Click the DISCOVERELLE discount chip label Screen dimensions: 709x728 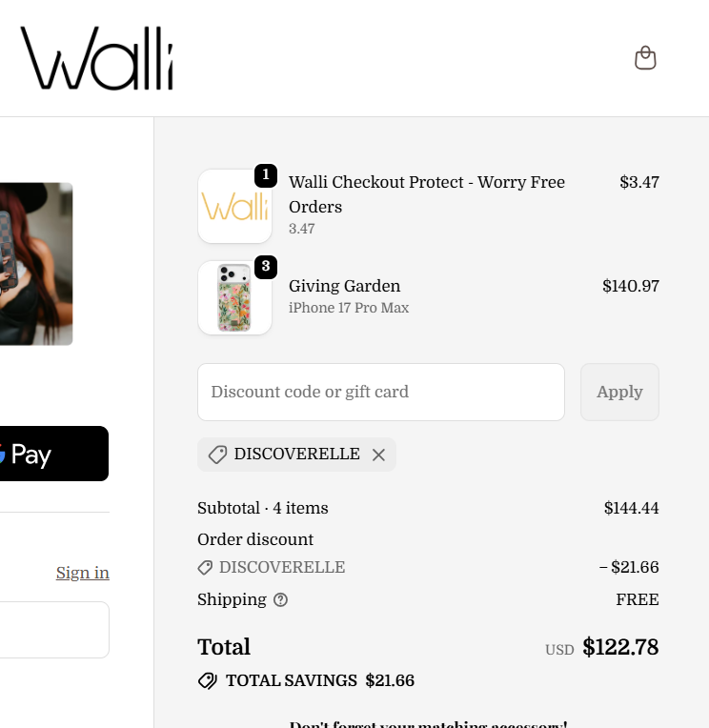[296, 454]
